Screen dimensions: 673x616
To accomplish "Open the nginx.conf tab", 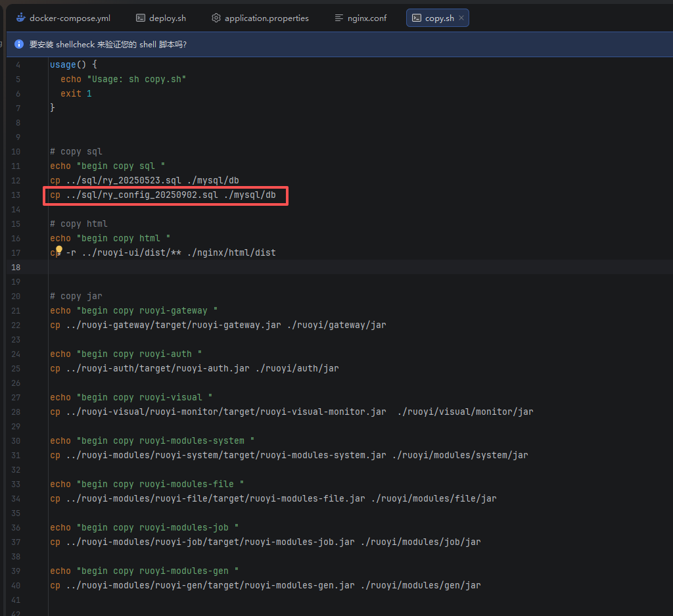I will click(x=361, y=18).
